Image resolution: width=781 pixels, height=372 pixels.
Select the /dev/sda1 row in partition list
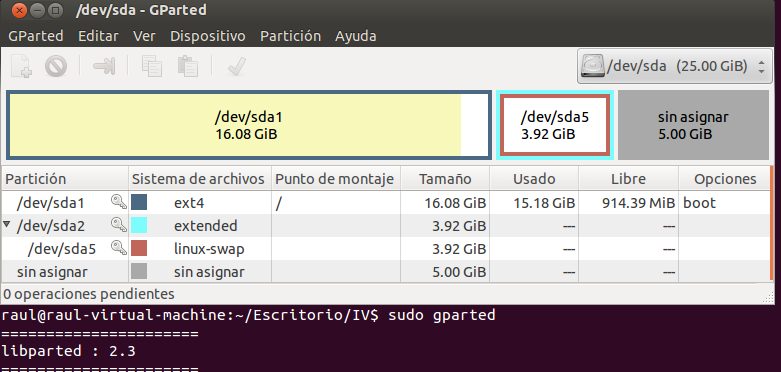coord(386,203)
